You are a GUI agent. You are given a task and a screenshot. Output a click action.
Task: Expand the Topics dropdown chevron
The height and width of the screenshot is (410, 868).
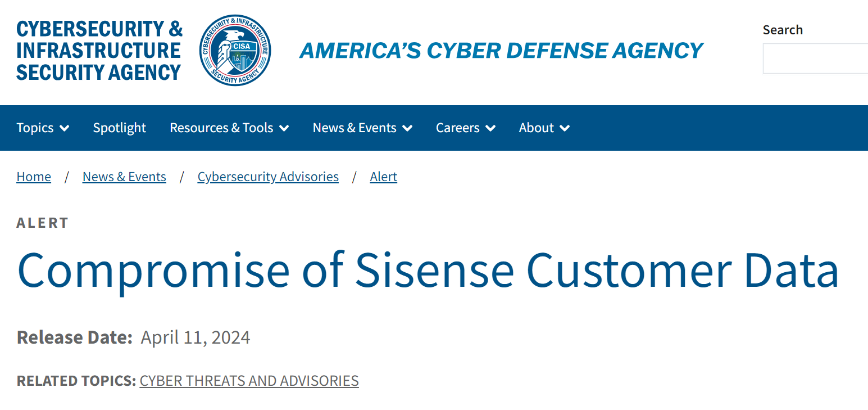pyautogui.click(x=65, y=128)
